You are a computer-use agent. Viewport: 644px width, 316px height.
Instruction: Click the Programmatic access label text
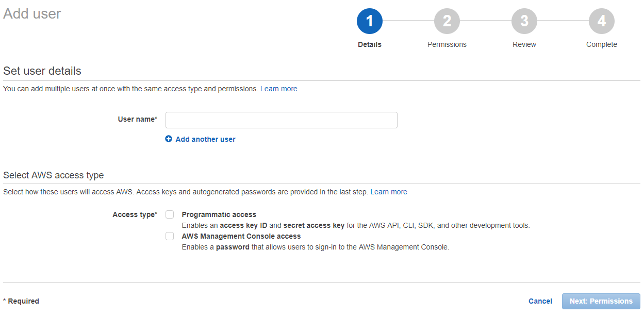pyautogui.click(x=219, y=214)
